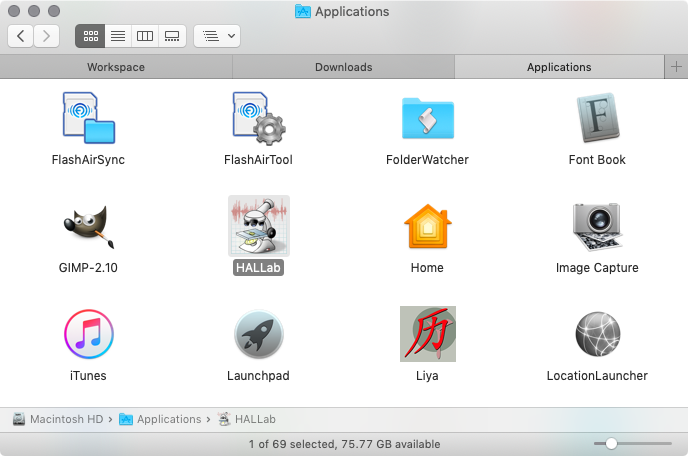Screen dimensions: 688x456
Task: Click the Image Capture camera icon
Action: point(597,226)
